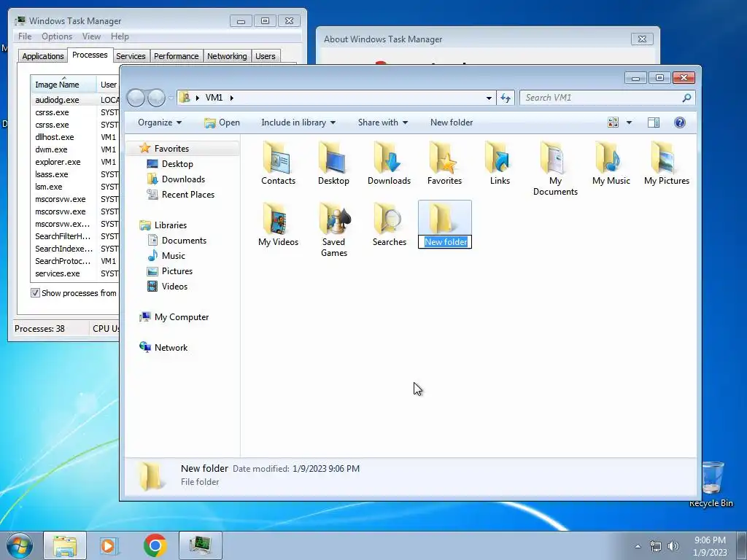747x560 pixels.
Task: Click the New folder toolbar button
Action: pyautogui.click(x=452, y=122)
